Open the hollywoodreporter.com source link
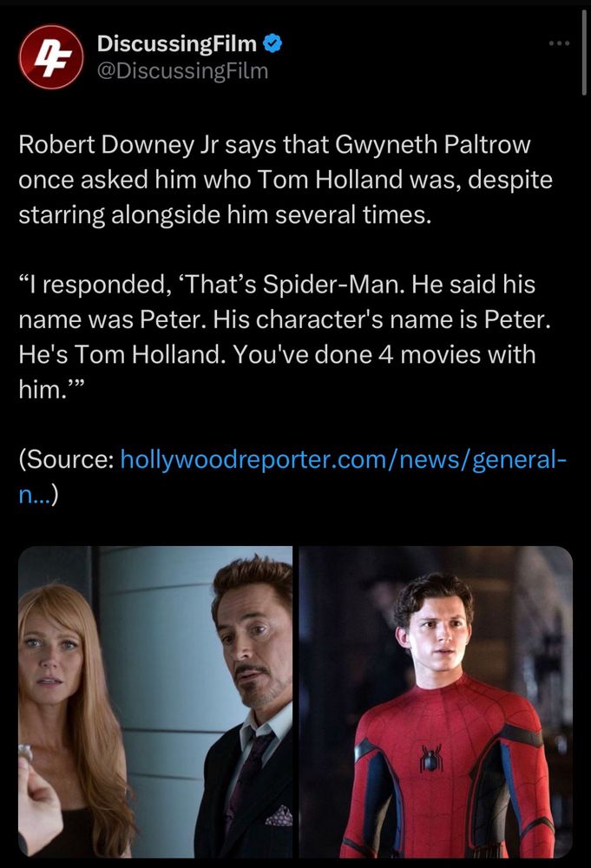Viewport: 591px width, 868px height. (x=343, y=459)
